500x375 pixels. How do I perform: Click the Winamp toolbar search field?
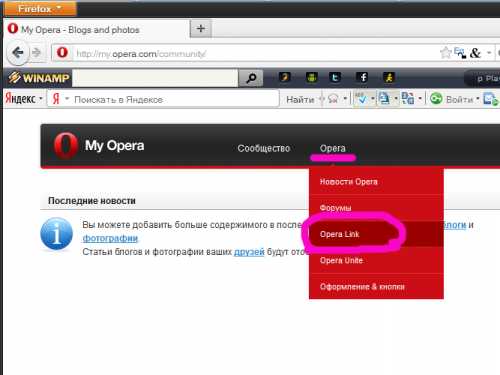pyautogui.click(x=155, y=78)
